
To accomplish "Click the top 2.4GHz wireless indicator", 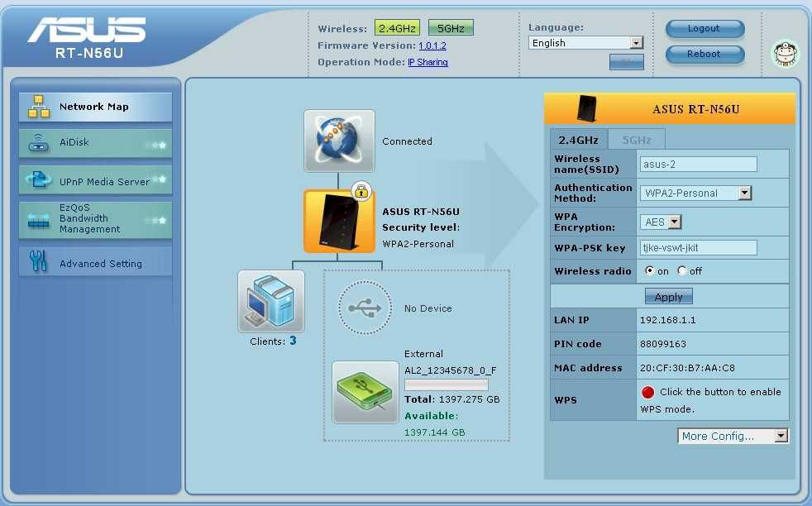I will 397,28.
